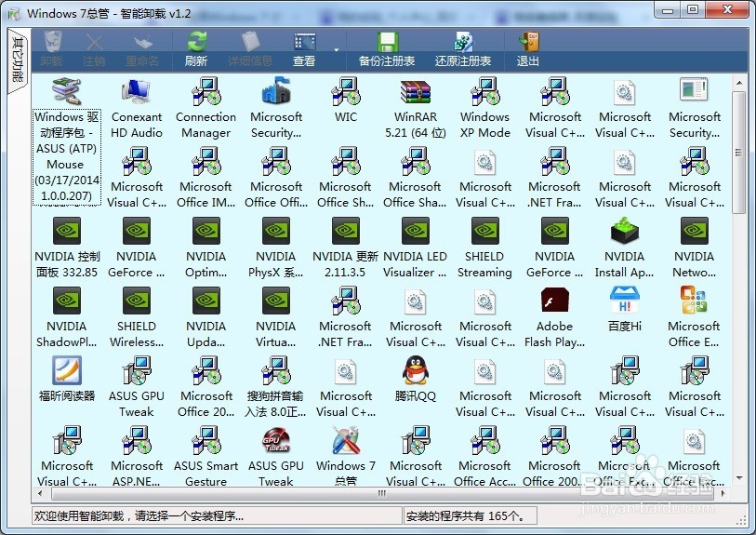Click the vertical scrollbar up arrow
This screenshot has width=756, height=535.
[739, 84]
